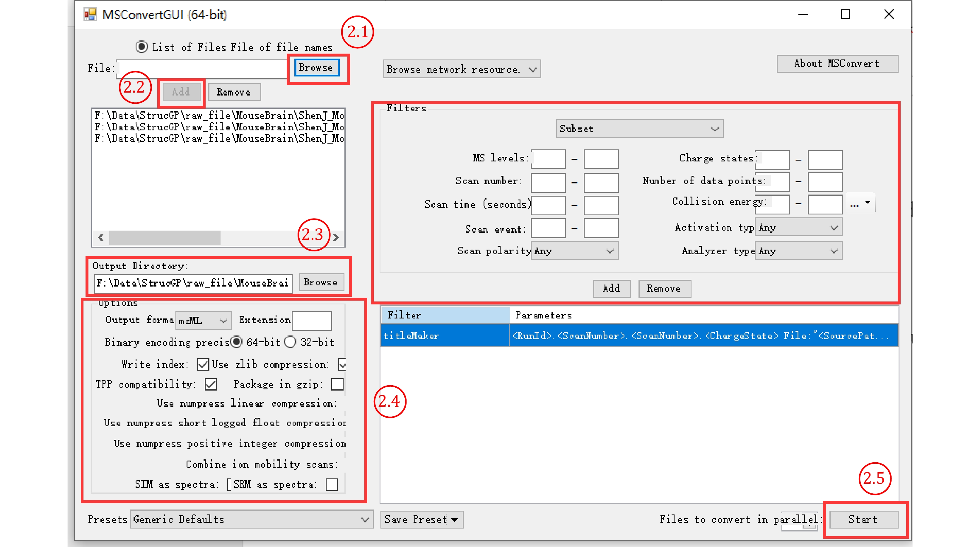The image size is (980, 547).
Task: Click the File path input field
Action: coord(202,69)
